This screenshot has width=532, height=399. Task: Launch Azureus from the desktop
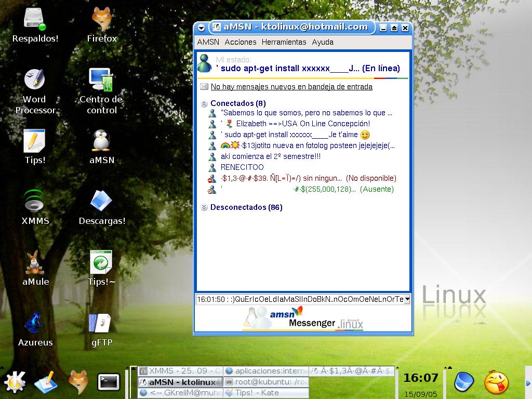(34, 323)
